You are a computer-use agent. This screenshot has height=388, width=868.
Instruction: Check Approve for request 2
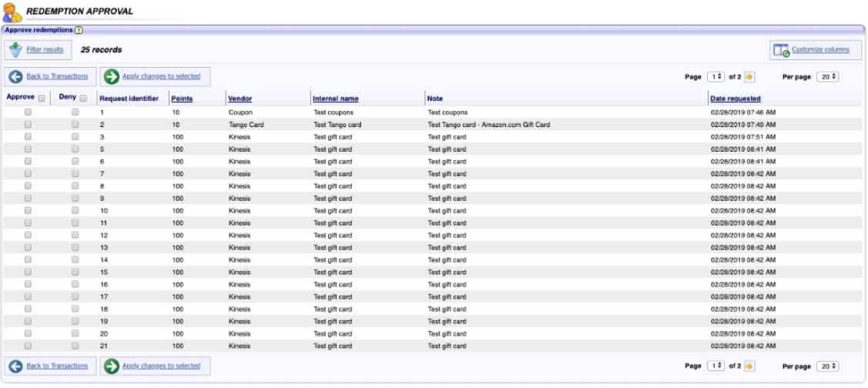[x=28, y=125]
